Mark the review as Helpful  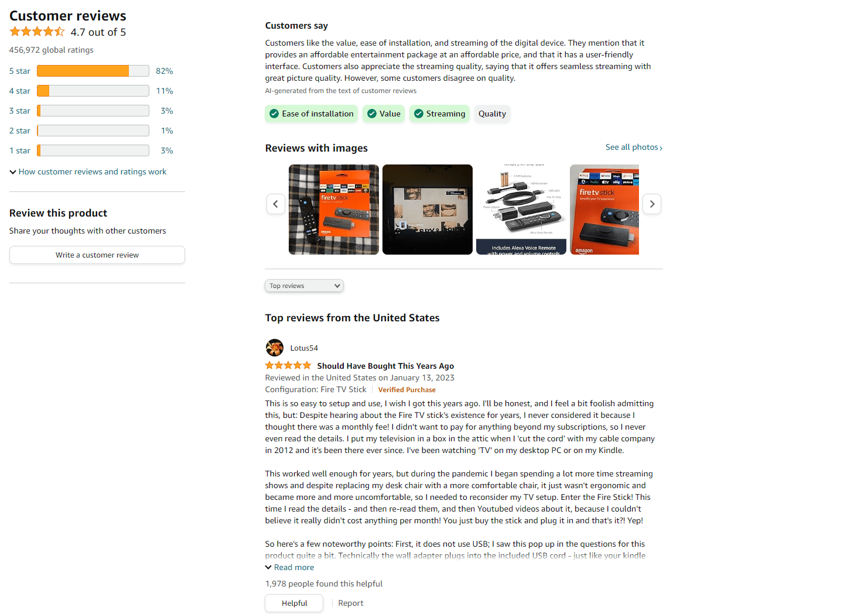[x=294, y=603]
